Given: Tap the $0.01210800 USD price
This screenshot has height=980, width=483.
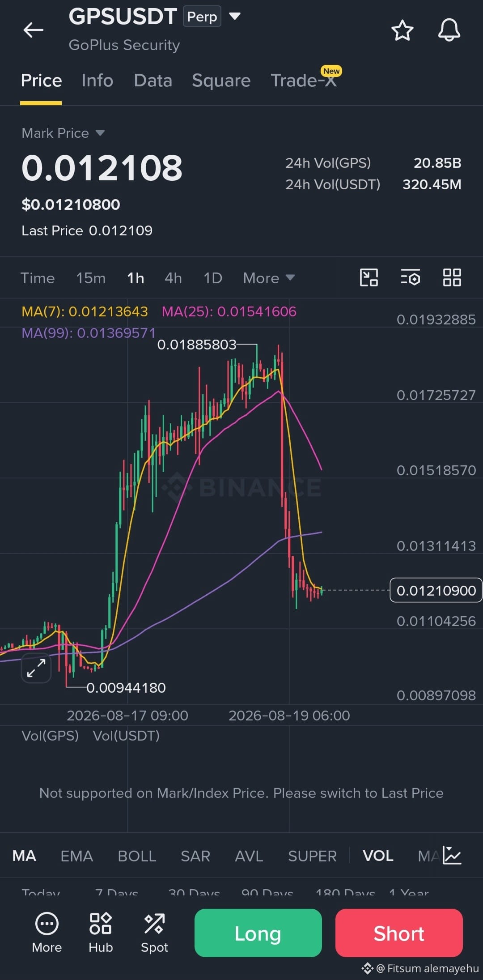Looking at the screenshot, I should click(71, 205).
